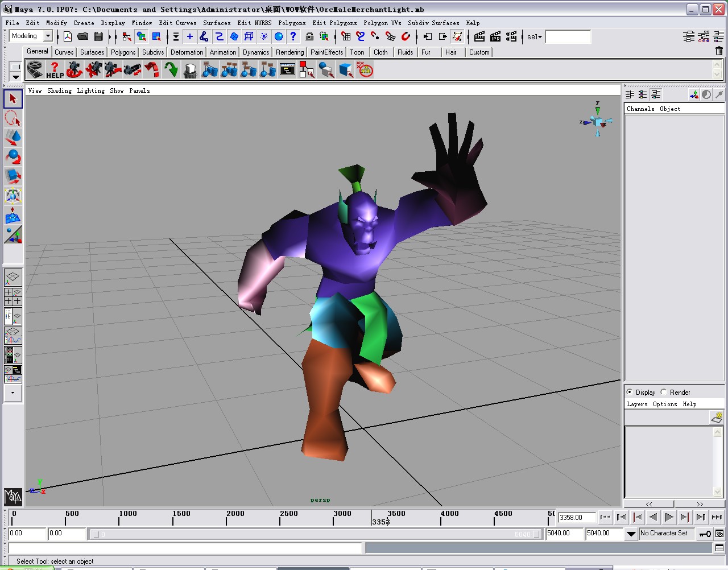Open the File menu
Viewport: 728px width, 570px height.
[x=13, y=23]
